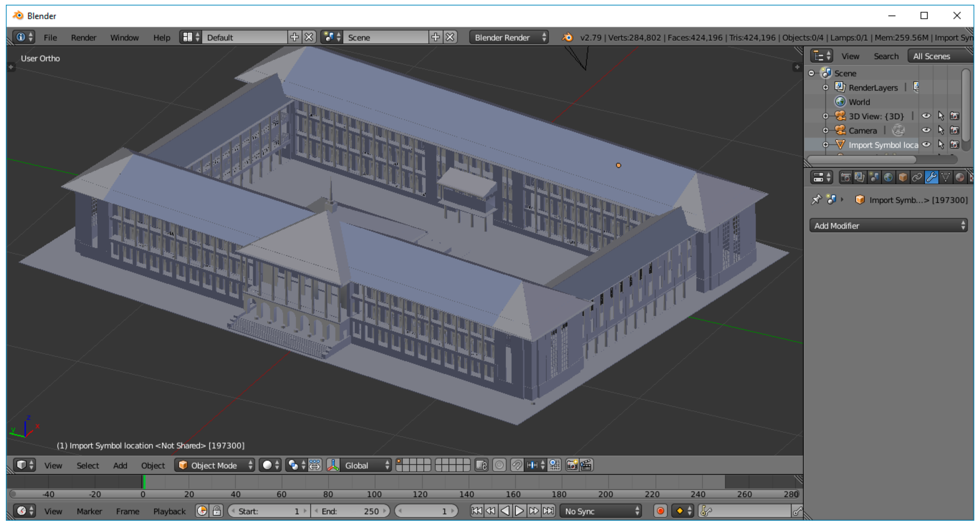Viewport: 980px width, 527px height.
Task: Click the translate manipulator icon
Action: click(332, 465)
